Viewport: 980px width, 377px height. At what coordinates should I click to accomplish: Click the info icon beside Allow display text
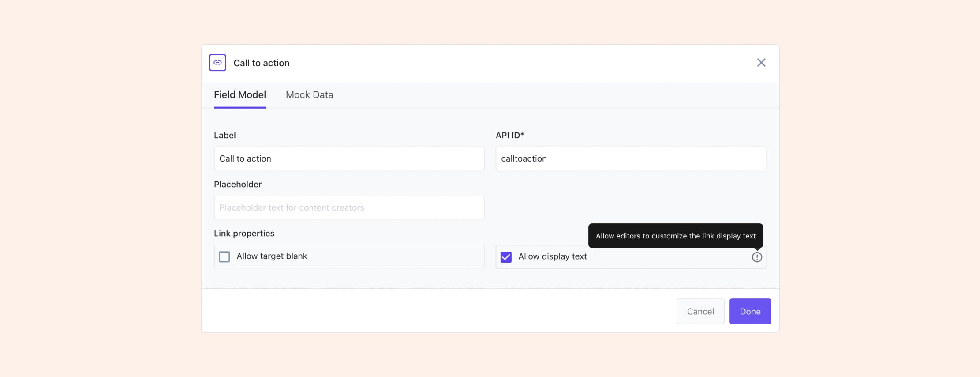click(757, 257)
